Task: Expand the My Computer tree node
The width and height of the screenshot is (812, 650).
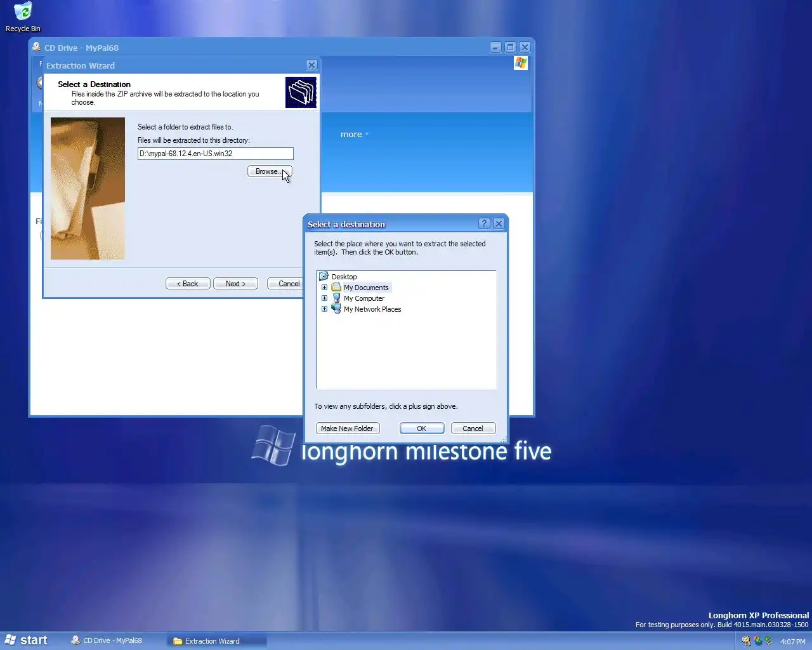Action: pyautogui.click(x=324, y=298)
